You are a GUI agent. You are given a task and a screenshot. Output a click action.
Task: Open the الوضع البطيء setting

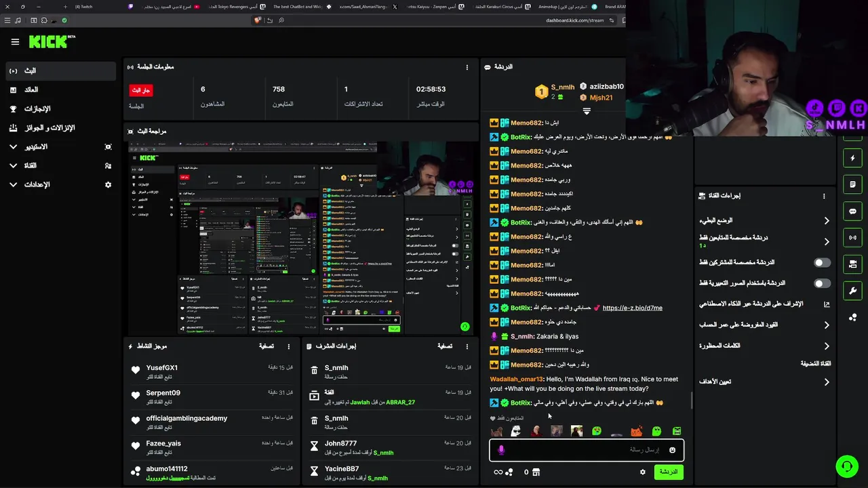pos(764,220)
